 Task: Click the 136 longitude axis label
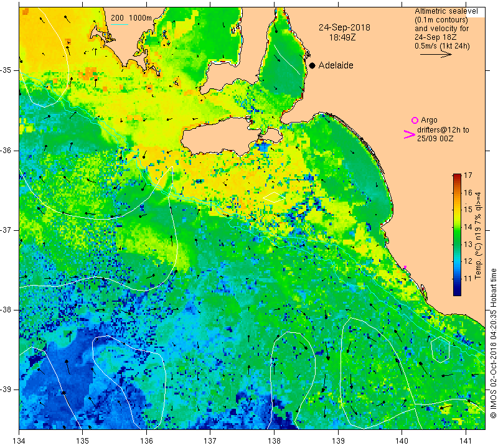[x=146, y=441]
